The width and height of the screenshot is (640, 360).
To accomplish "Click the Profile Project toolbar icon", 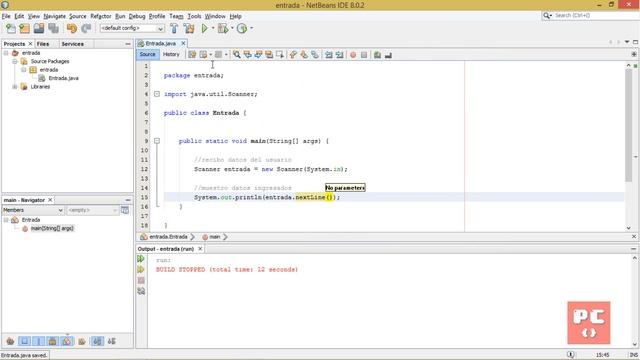I will 242,28.
